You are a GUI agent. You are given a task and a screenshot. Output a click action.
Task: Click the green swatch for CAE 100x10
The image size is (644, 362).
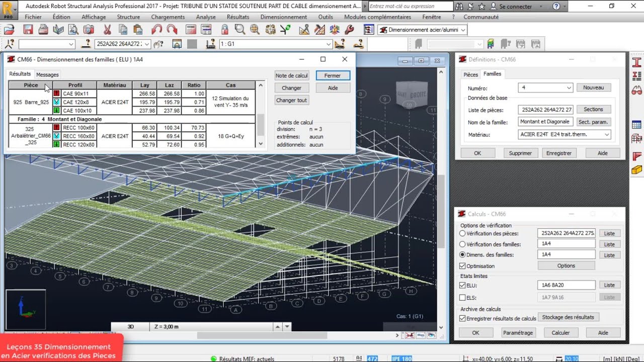(57, 111)
